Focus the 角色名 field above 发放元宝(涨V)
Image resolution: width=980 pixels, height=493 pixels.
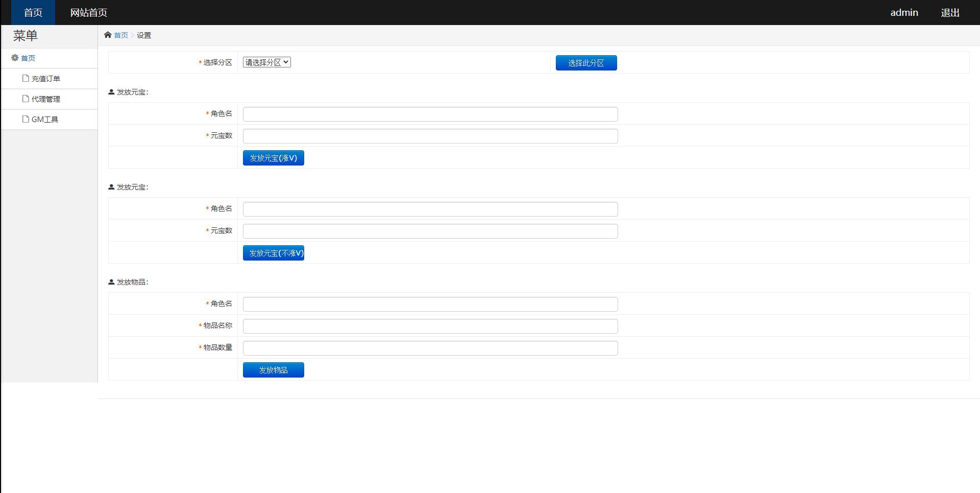[430, 114]
